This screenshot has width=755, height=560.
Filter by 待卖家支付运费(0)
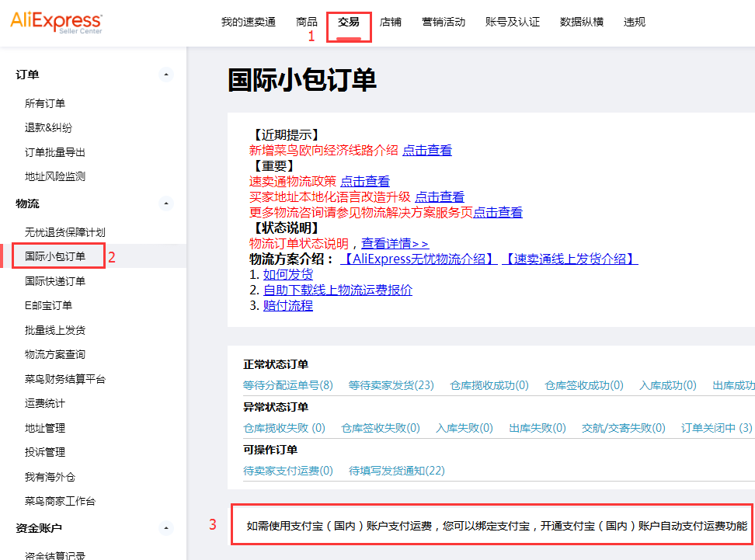(288, 471)
